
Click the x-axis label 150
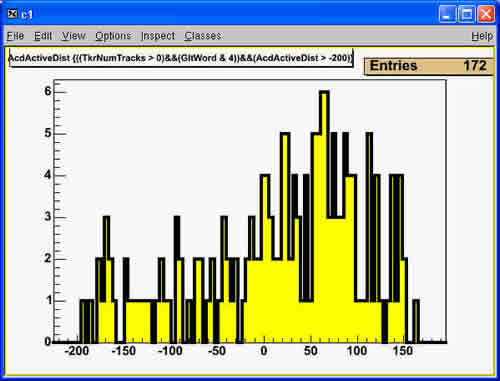(403, 351)
